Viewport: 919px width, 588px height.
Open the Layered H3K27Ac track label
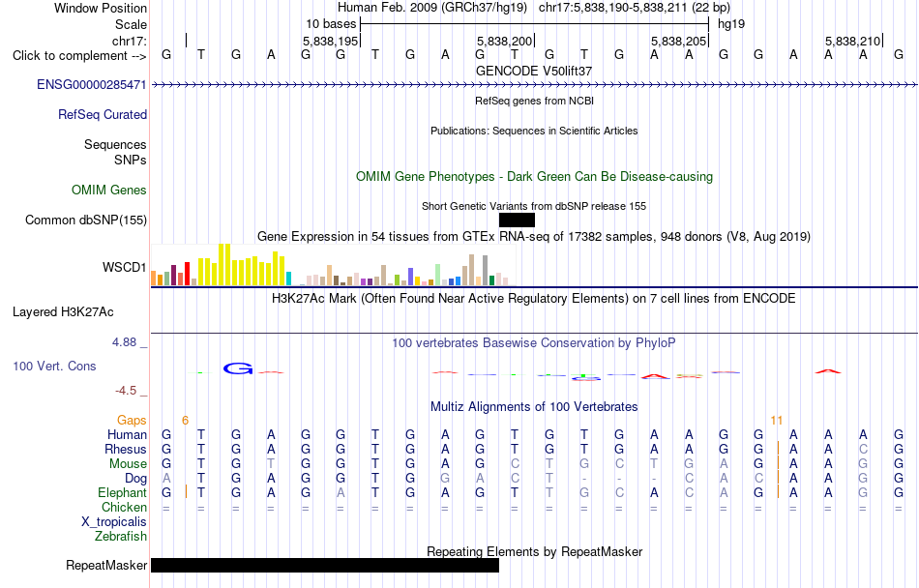pos(63,312)
